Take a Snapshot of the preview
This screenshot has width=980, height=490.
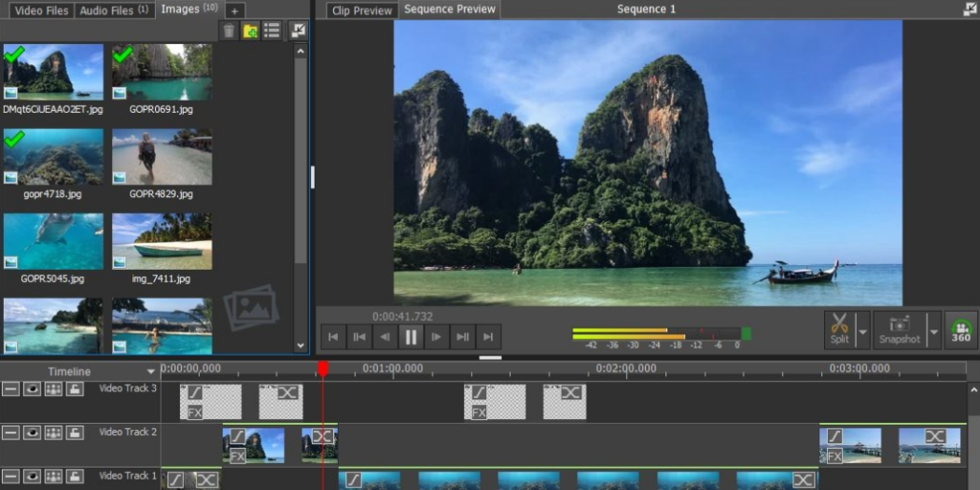(900, 329)
